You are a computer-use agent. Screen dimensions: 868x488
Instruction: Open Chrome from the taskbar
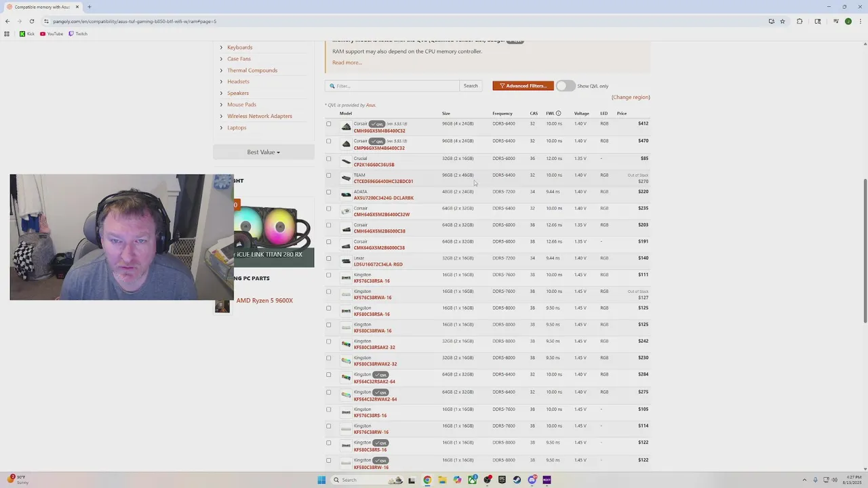[x=427, y=480]
